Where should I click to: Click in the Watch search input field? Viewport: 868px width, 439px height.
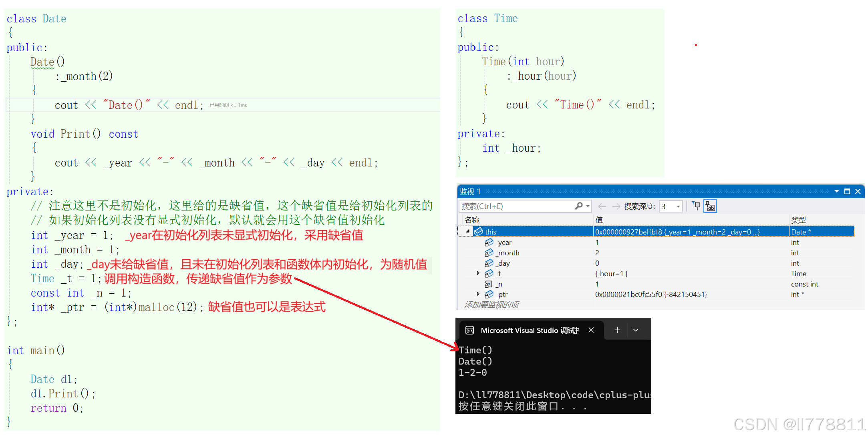[517, 206]
